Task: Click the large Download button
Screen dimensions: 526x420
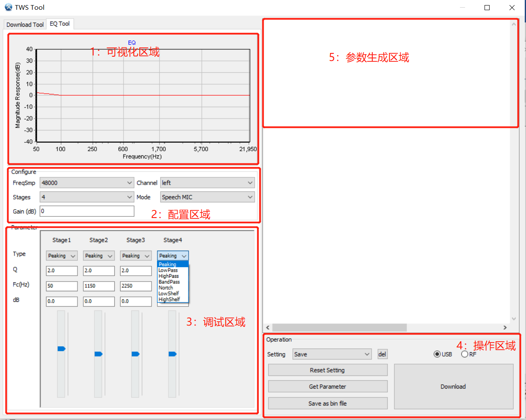Action: click(x=453, y=387)
